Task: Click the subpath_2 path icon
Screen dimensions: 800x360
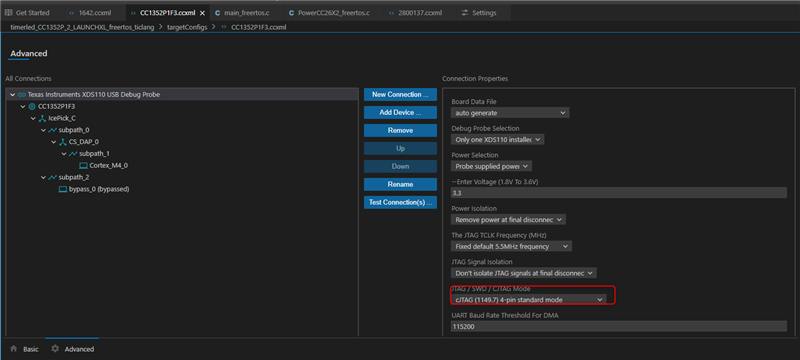Action: 53,177
